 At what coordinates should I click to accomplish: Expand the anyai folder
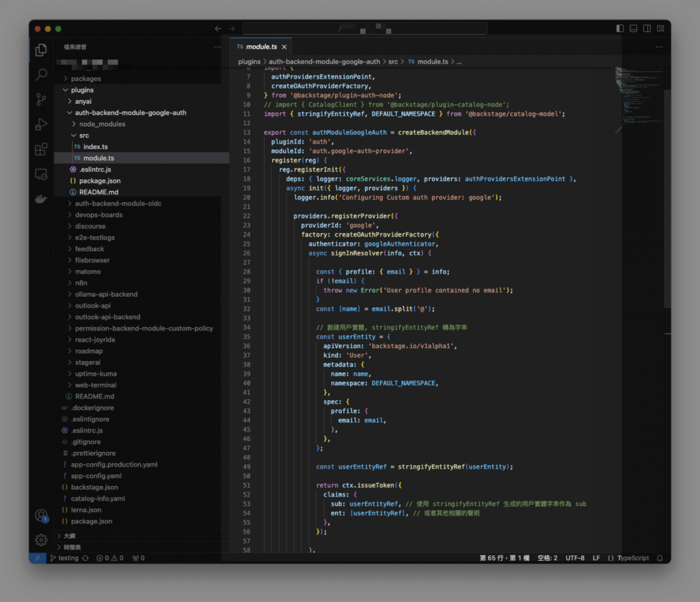pos(142,101)
